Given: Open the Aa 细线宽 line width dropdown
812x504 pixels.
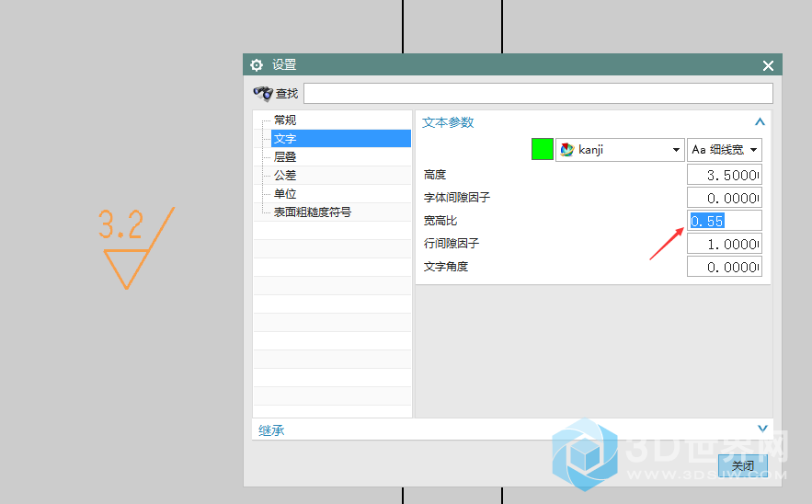Looking at the screenshot, I should click(725, 150).
